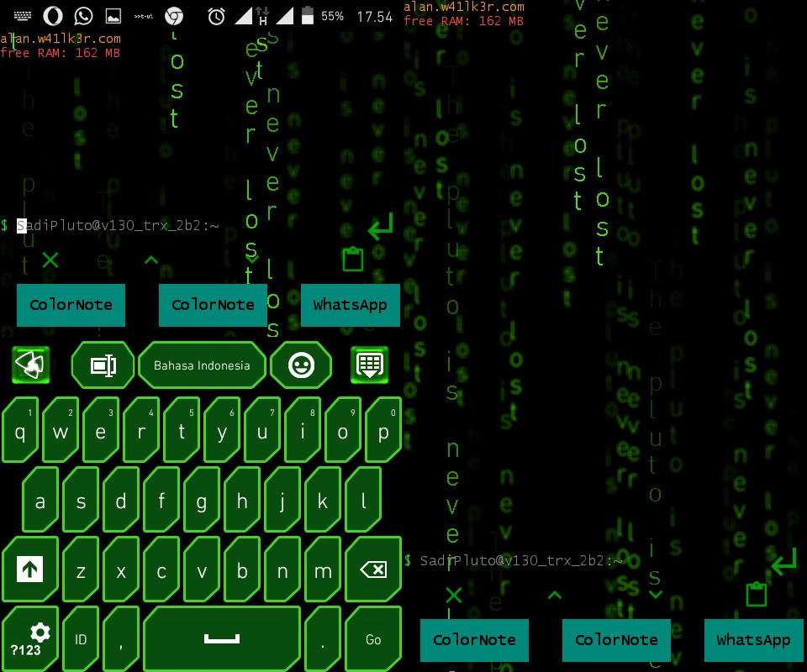The width and height of the screenshot is (807, 672).
Task: Open WhatsApp shortcut button in right terminal
Action: tap(753, 641)
